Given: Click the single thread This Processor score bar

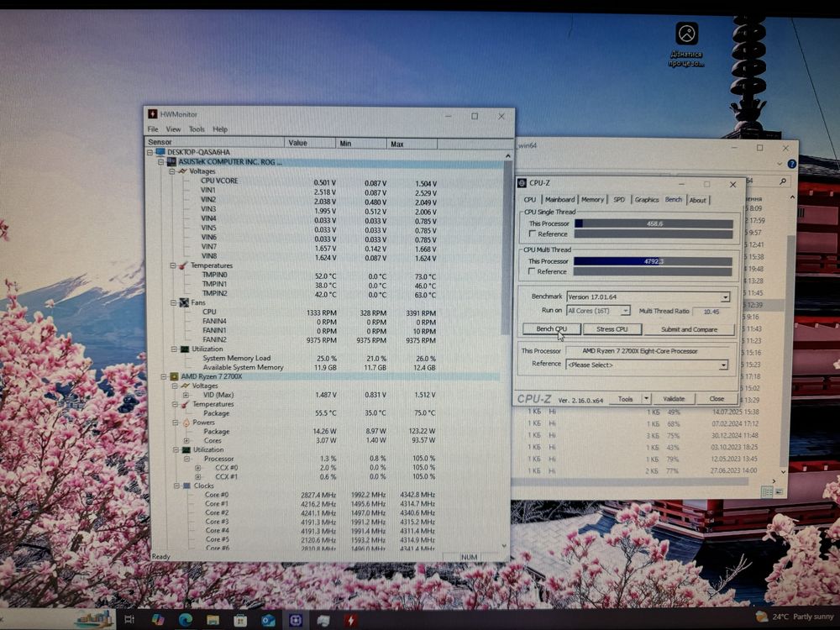Looking at the screenshot, I should click(654, 223).
